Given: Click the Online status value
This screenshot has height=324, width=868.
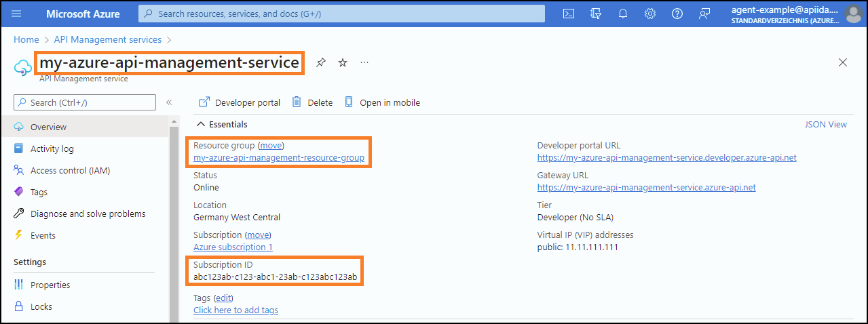Looking at the screenshot, I should coord(206,188).
